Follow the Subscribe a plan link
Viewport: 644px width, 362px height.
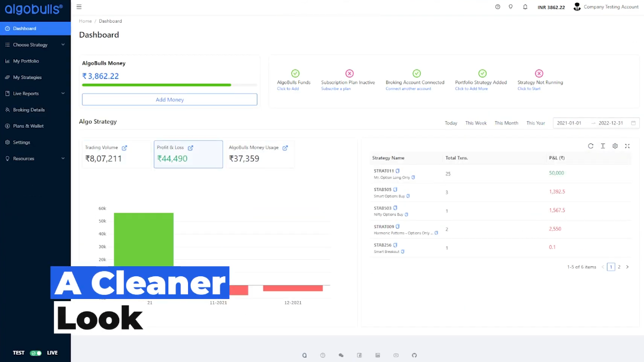[x=336, y=89]
